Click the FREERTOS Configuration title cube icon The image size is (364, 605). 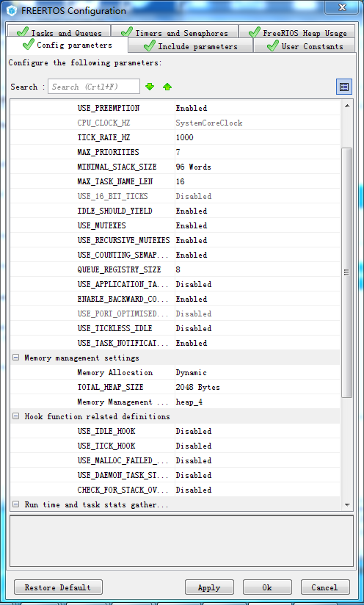(x=12, y=10)
